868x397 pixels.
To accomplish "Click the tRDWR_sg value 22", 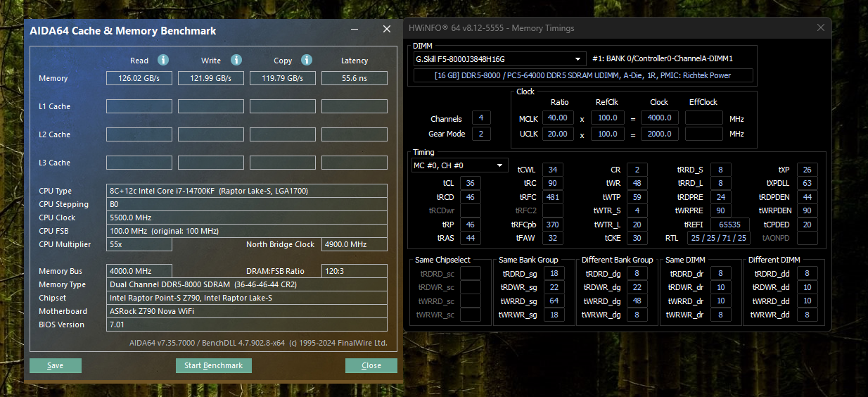I will point(553,287).
